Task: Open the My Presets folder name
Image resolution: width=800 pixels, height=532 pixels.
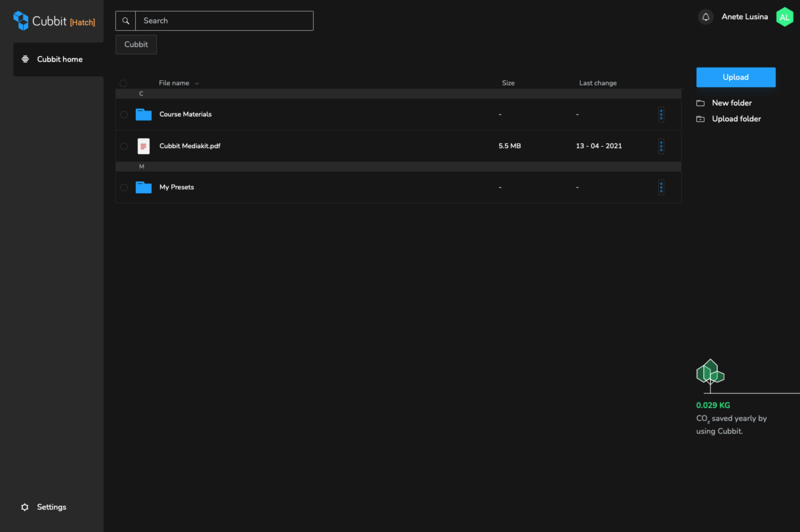Action: pyautogui.click(x=177, y=187)
